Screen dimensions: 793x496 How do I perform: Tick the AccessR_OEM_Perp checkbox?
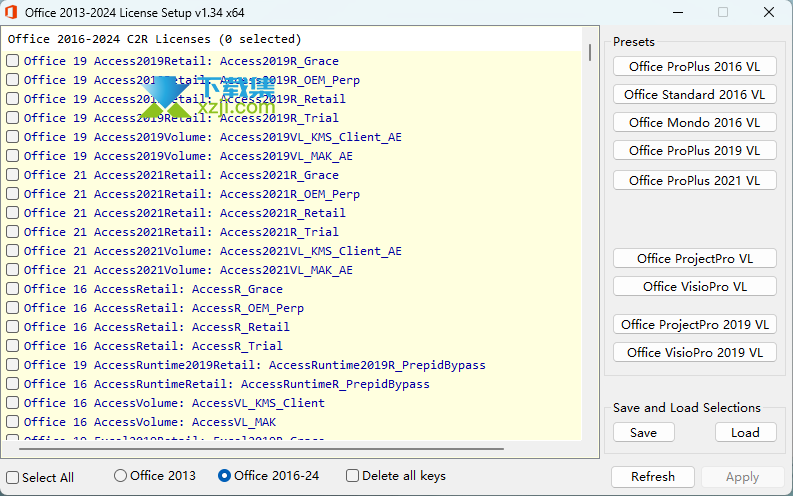tap(13, 308)
